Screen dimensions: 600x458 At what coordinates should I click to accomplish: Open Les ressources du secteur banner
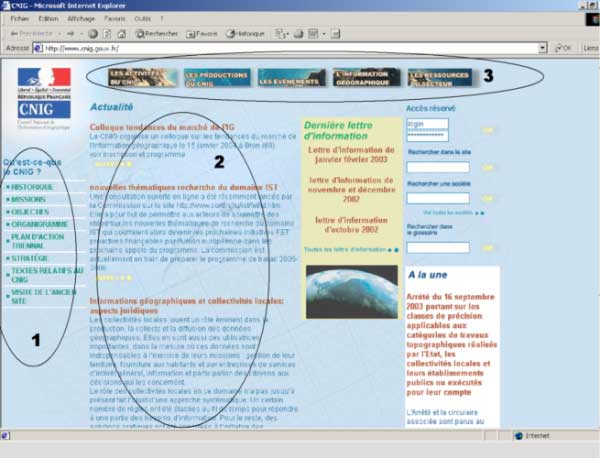pyautogui.click(x=440, y=78)
